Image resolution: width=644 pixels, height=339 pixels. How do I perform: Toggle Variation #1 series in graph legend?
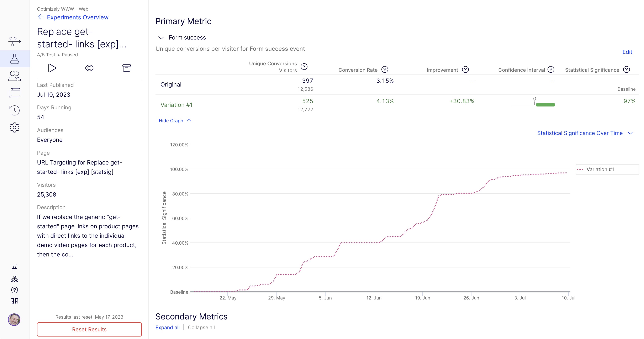600,169
